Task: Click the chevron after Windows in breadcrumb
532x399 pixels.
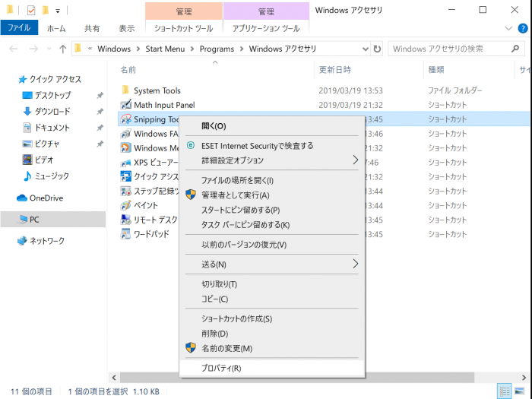Action: click(138, 49)
